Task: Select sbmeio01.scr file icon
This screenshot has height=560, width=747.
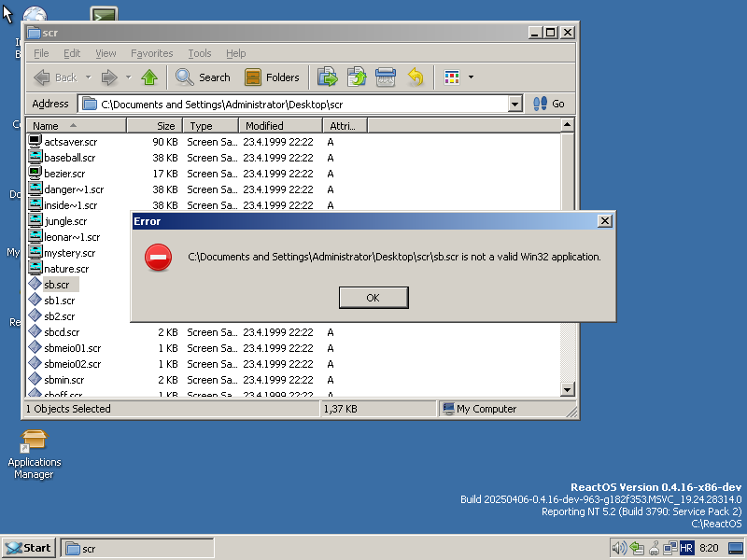Action: point(35,347)
